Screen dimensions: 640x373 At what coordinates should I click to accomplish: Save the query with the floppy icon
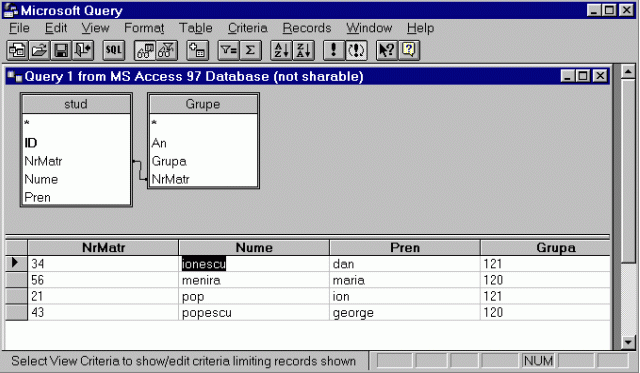tap(61, 51)
